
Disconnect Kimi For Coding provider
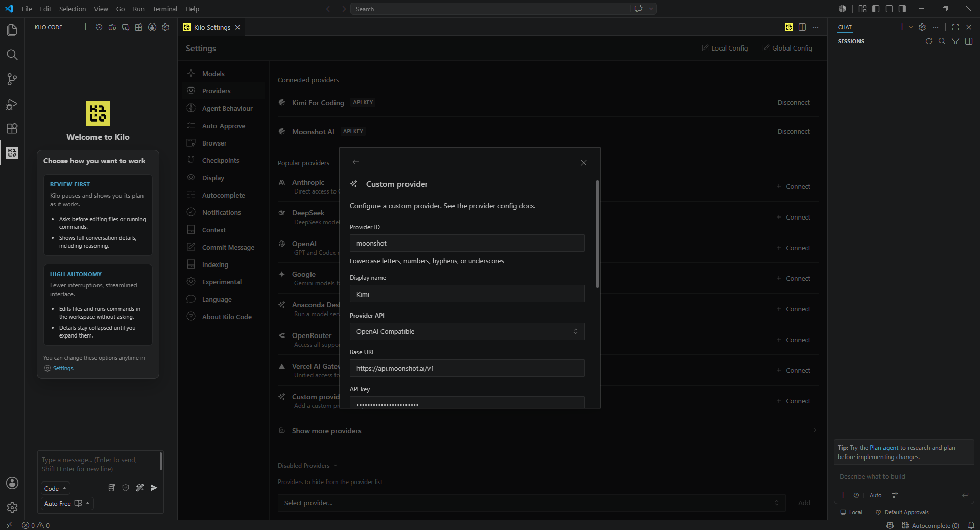pos(794,102)
